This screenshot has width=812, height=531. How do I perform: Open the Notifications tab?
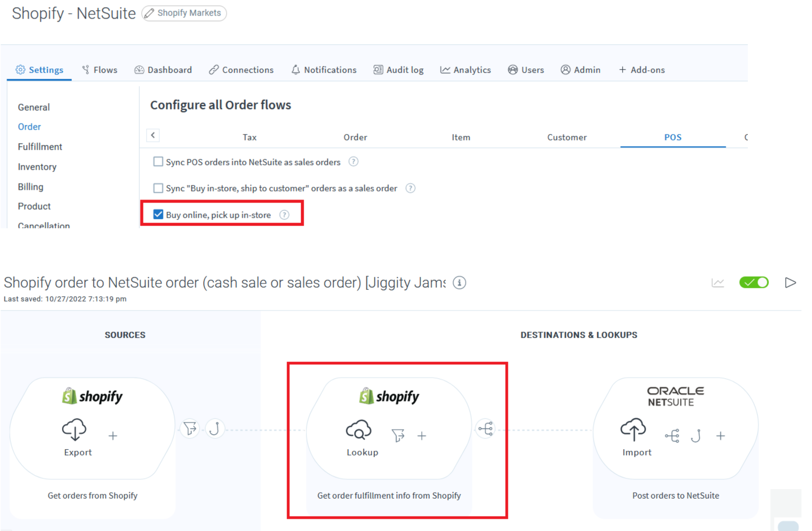coord(324,70)
